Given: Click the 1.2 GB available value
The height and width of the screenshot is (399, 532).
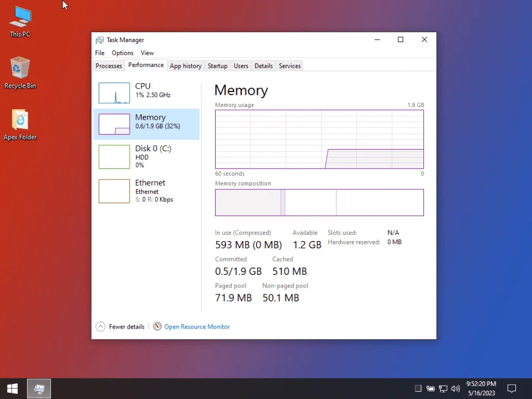Looking at the screenshot, I should click(x=307, y=245).
